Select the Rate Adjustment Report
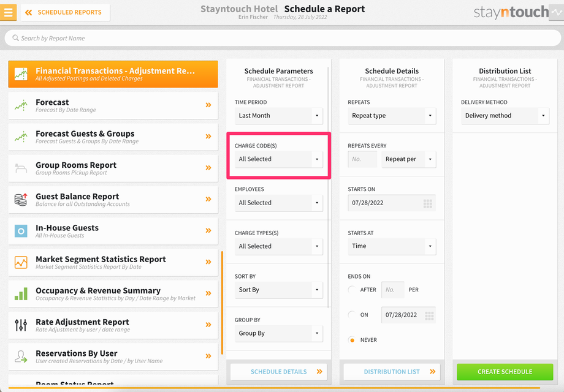 (113, 325)
